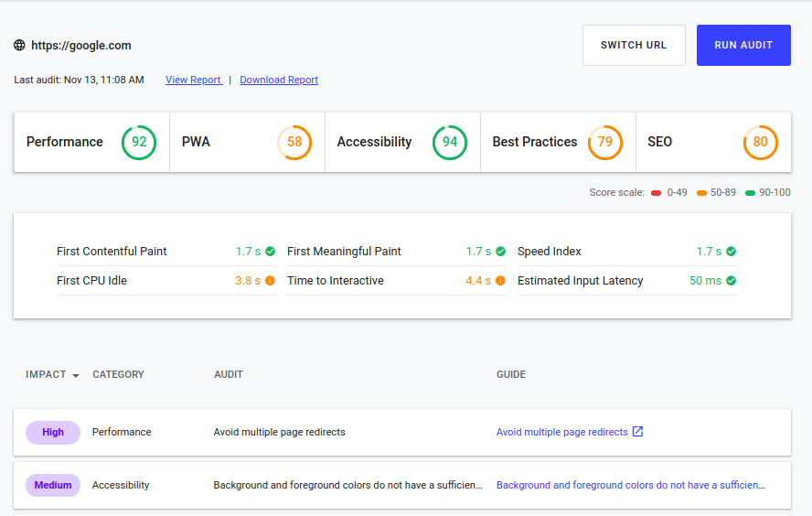Select the High impact badge
The image size is (812, 516).
53,432
